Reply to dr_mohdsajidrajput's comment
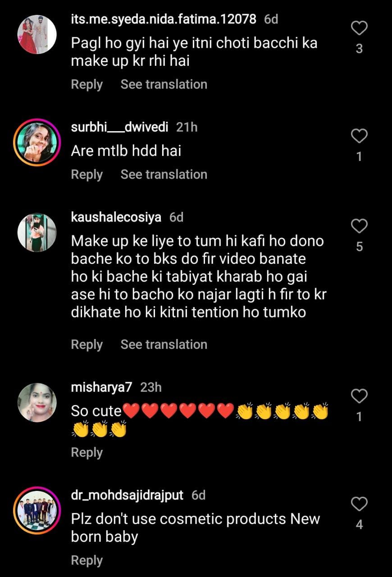This screenshot has height=577, width=392. tap(87, 560)
